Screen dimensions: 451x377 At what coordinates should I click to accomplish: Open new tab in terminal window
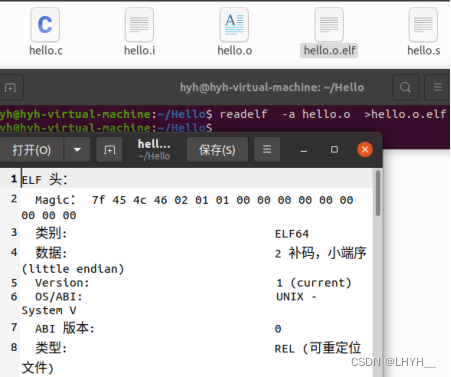click(x=11, y=88)
